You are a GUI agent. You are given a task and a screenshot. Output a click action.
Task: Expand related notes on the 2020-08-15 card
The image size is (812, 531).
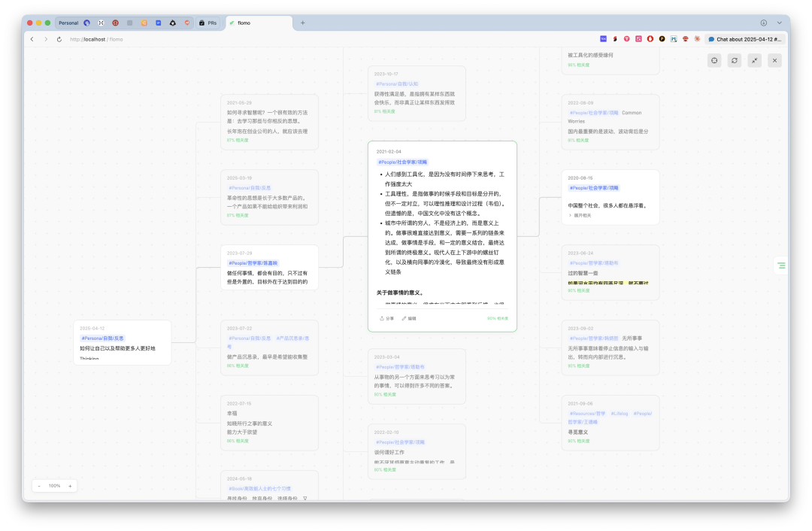[x=580, y=216]
